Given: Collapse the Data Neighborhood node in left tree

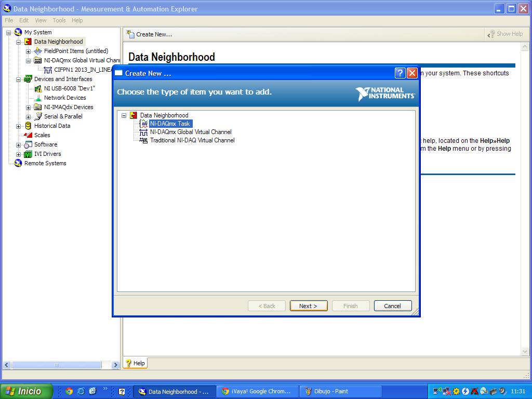Looking at the screenshot, I should pyautogui.click(x=19, y=42).
